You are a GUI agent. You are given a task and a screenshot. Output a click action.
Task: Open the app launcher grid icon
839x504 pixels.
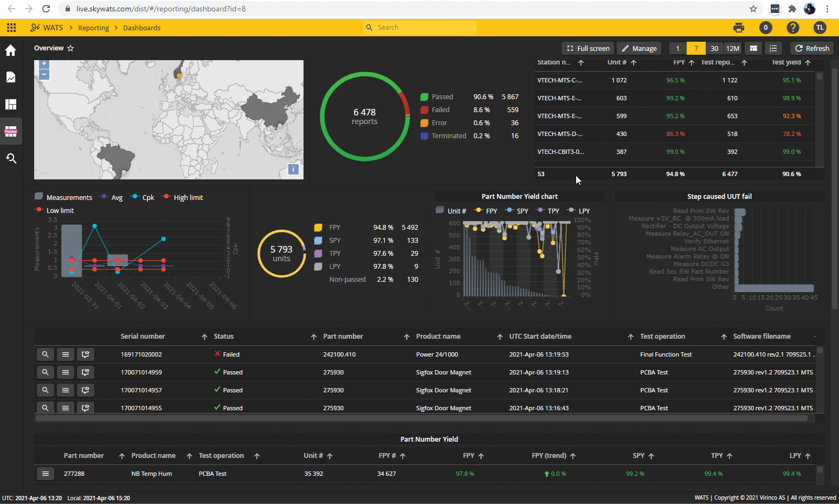[x=11, y=27]
